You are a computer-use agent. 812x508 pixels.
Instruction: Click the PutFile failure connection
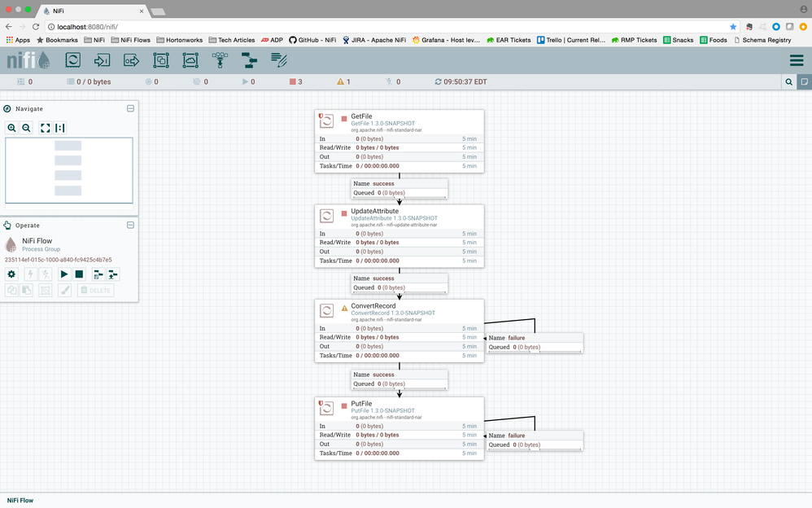535,440
